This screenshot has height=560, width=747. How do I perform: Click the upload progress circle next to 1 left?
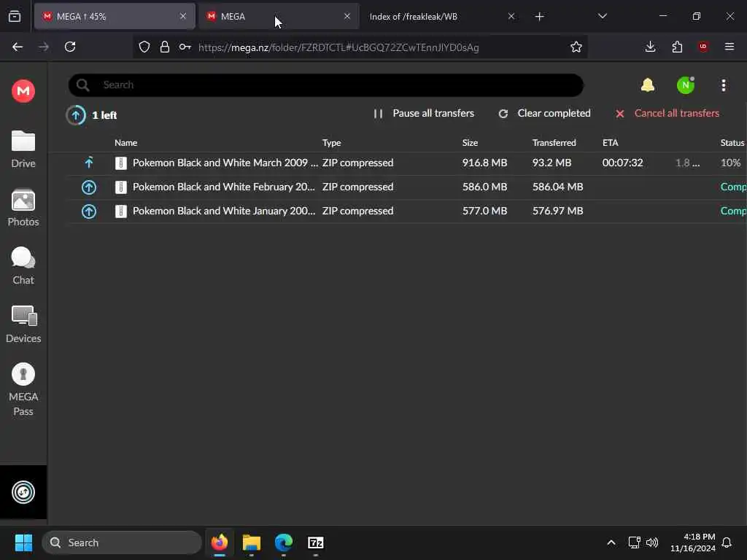pyautogui.click(x=76, y=114)
